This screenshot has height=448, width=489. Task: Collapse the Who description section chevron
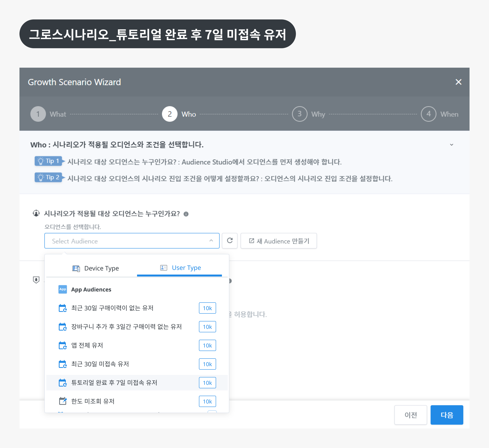click(x=452, y=145)
